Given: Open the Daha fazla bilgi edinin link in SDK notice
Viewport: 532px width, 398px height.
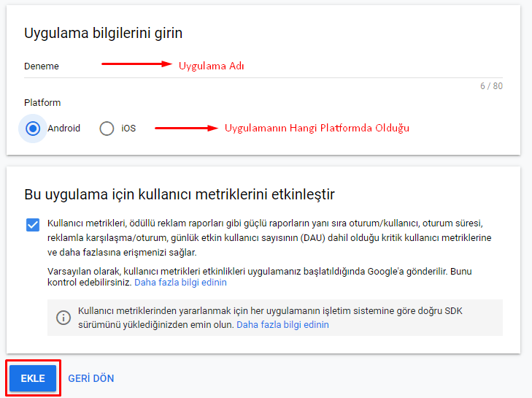Looking at the screenshot, I should tap(282, 324).
